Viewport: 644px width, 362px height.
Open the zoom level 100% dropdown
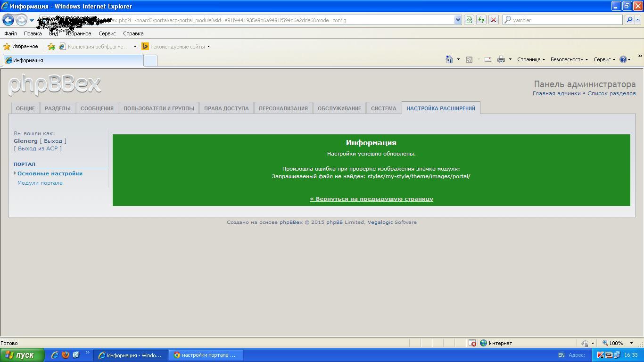coord(631,343)
